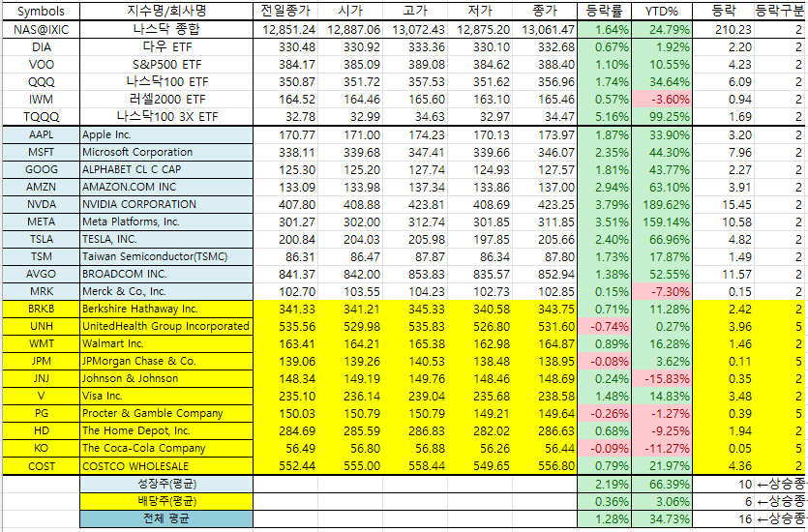Click the Walmart Inc. cell
The width and height of the screenshot is (808, 532).
tap(166, 343)
